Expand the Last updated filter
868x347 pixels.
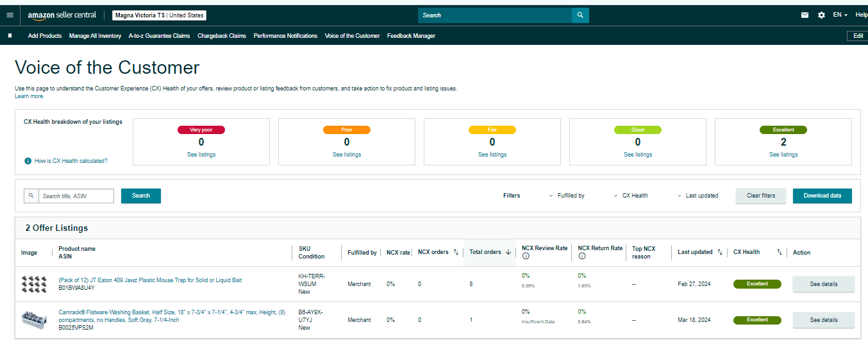pyautogui.click(x=697, y=196)
